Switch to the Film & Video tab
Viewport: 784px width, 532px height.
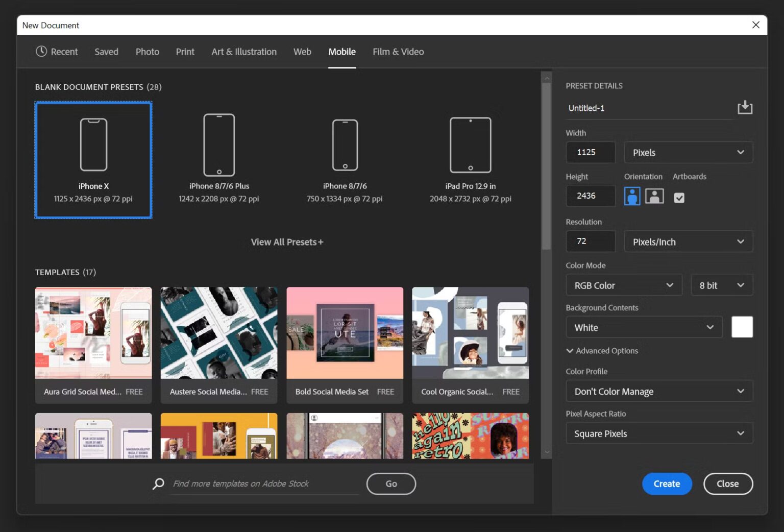click(x=398, y=52)
